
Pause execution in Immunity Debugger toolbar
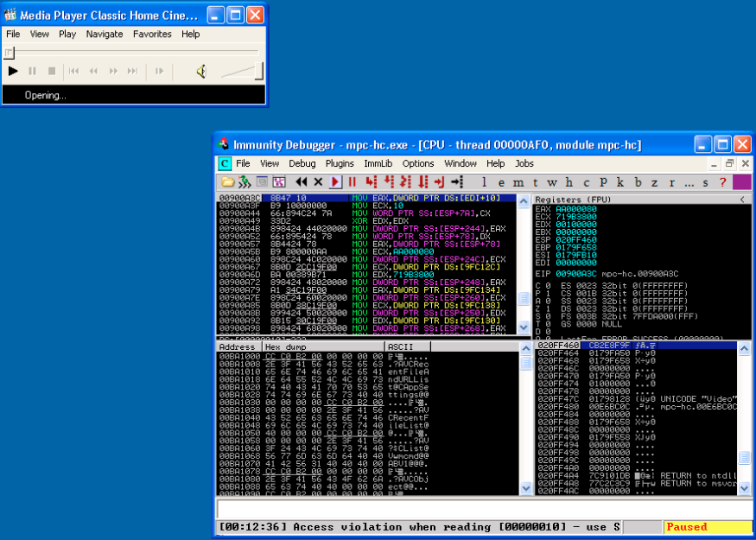coord(353,181)
